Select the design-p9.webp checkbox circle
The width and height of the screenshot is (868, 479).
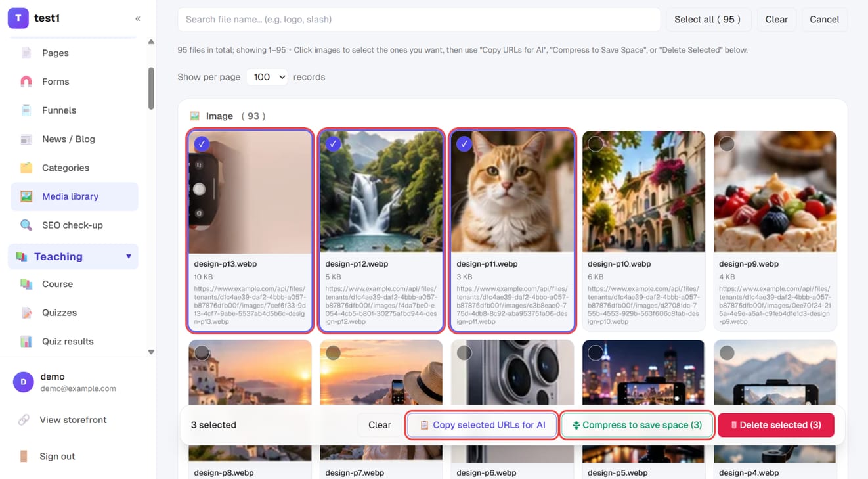(727, 143)
